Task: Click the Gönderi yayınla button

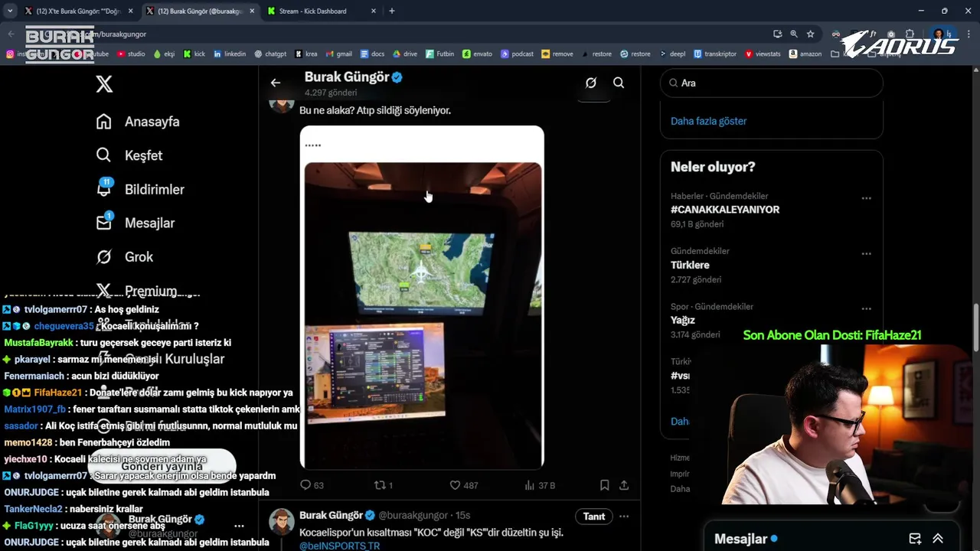Action: point(162,467)
